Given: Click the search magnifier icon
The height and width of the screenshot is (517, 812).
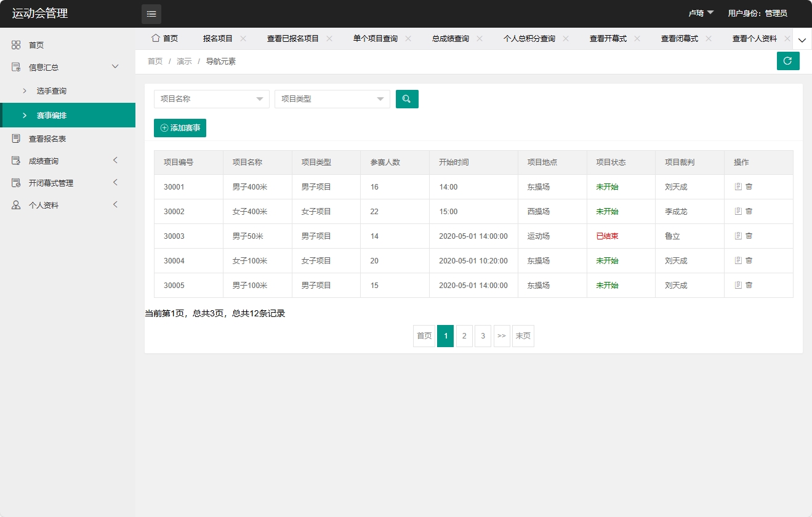Looking at the screenshot, I should click(x=407, y=98).
